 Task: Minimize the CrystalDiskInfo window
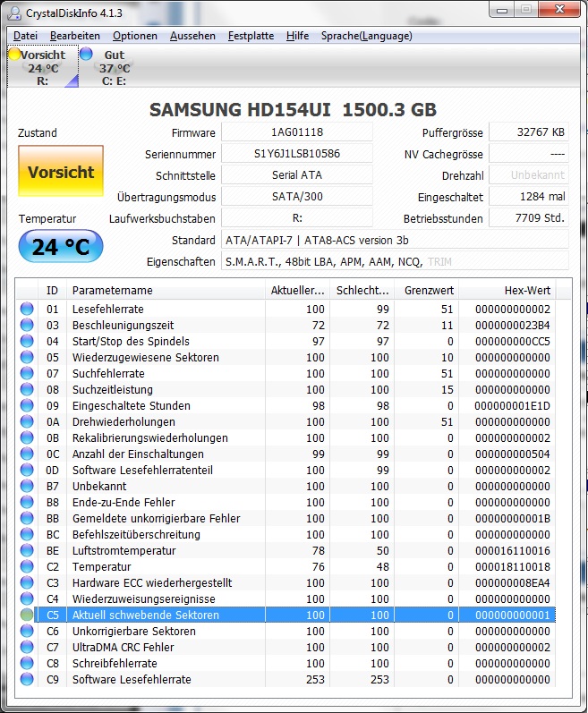[501, 10]
